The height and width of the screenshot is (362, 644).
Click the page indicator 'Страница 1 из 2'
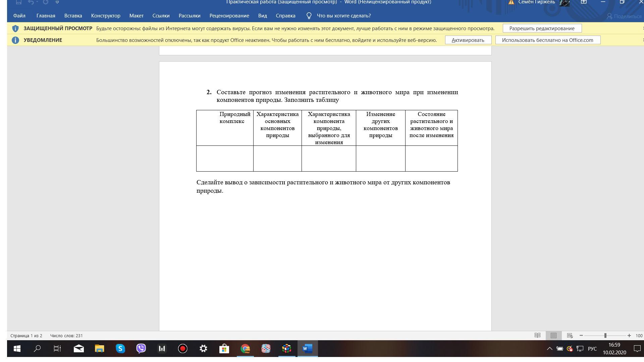[26, 336]
